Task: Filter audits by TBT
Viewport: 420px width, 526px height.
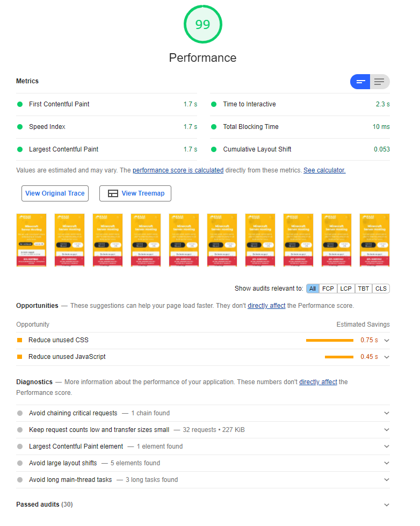Action: (364, 289)
